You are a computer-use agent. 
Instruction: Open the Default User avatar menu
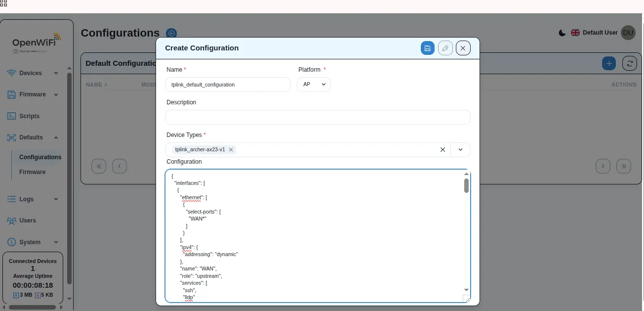628,33
